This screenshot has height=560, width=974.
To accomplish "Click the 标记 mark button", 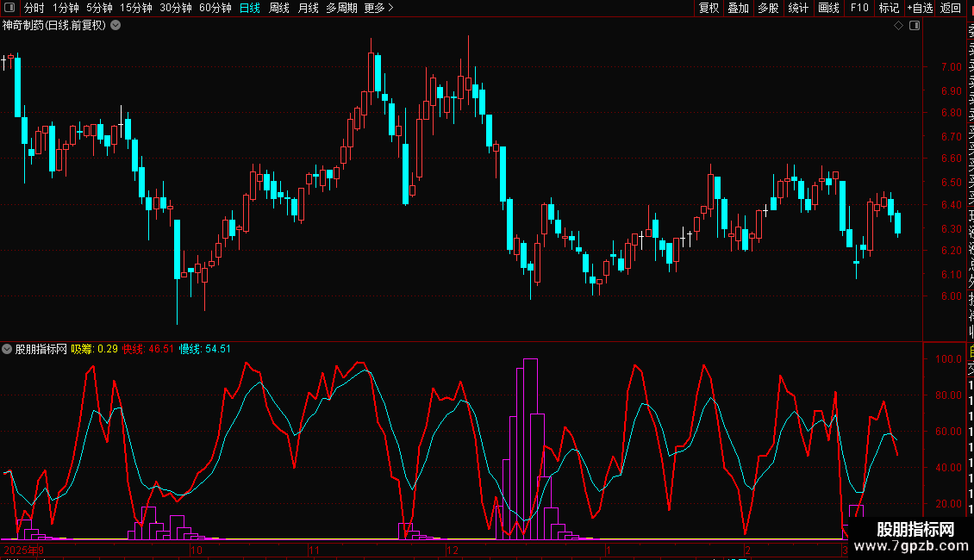I will click(x=889, y=8).
